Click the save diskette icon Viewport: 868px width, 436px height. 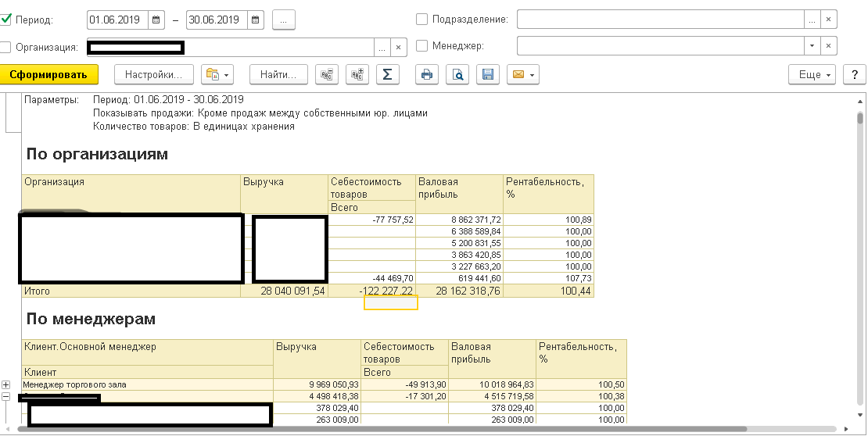coord(488,75)
